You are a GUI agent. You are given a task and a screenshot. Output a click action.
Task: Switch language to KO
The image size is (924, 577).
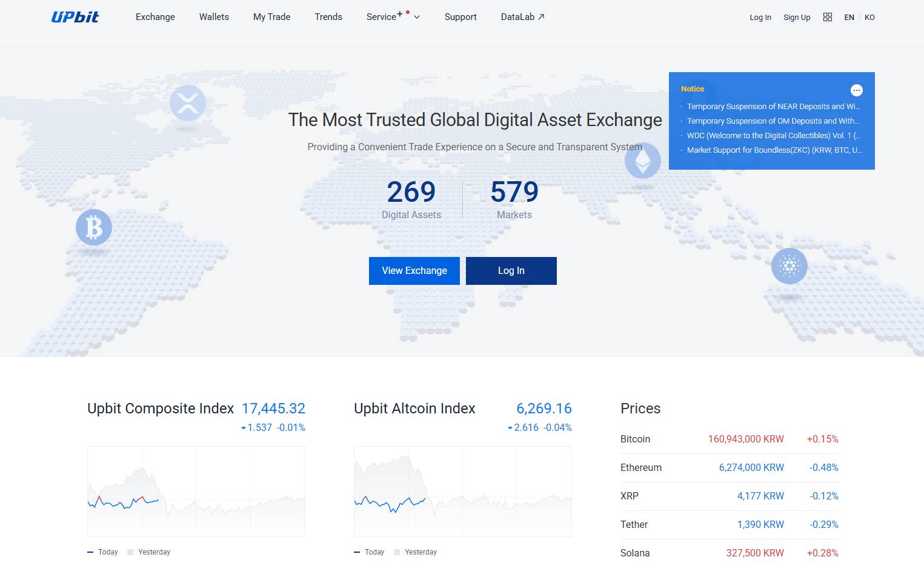point(869,17)
